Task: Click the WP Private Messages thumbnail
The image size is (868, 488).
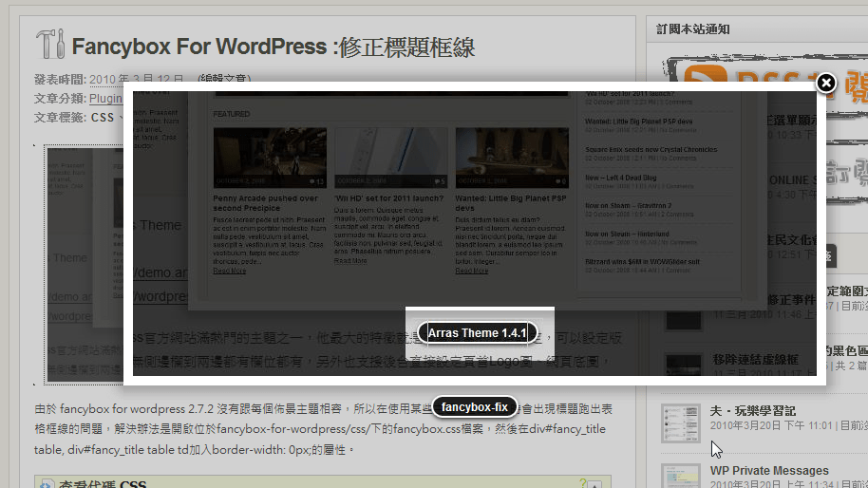Action: pos(681,476)
